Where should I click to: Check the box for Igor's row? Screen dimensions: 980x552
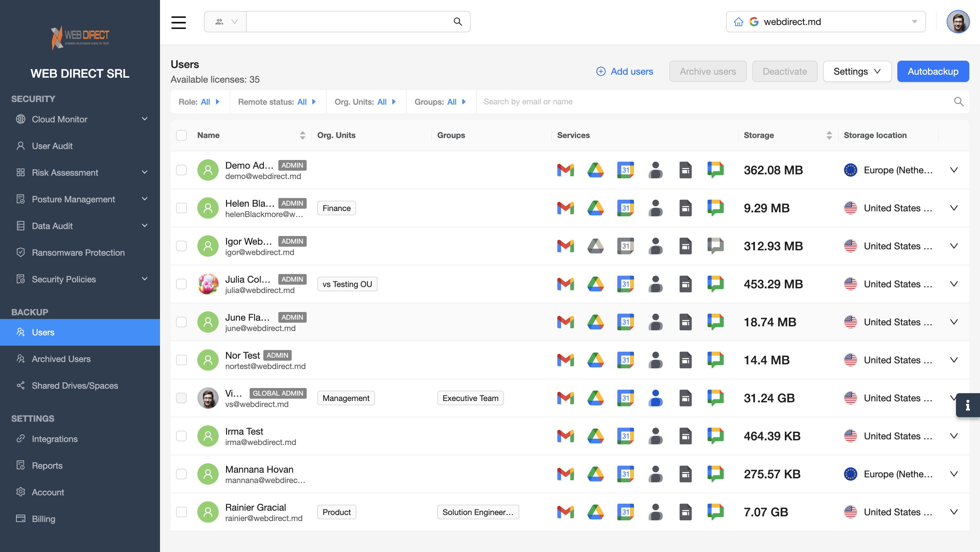click(181, 246)
